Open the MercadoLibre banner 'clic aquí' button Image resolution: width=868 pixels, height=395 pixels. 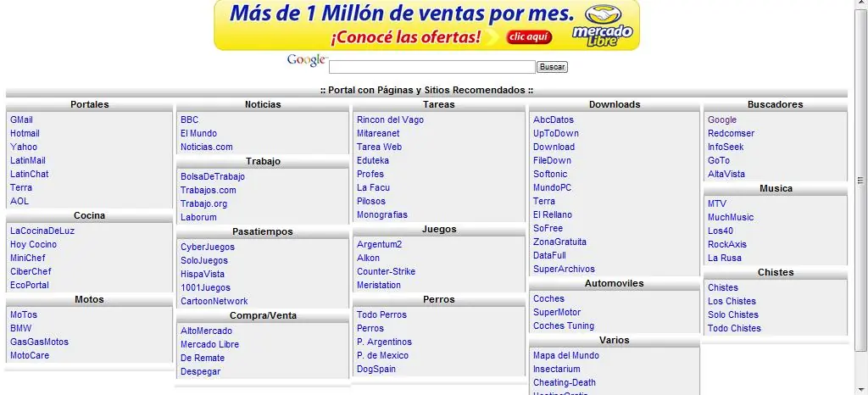pos(529,37)
